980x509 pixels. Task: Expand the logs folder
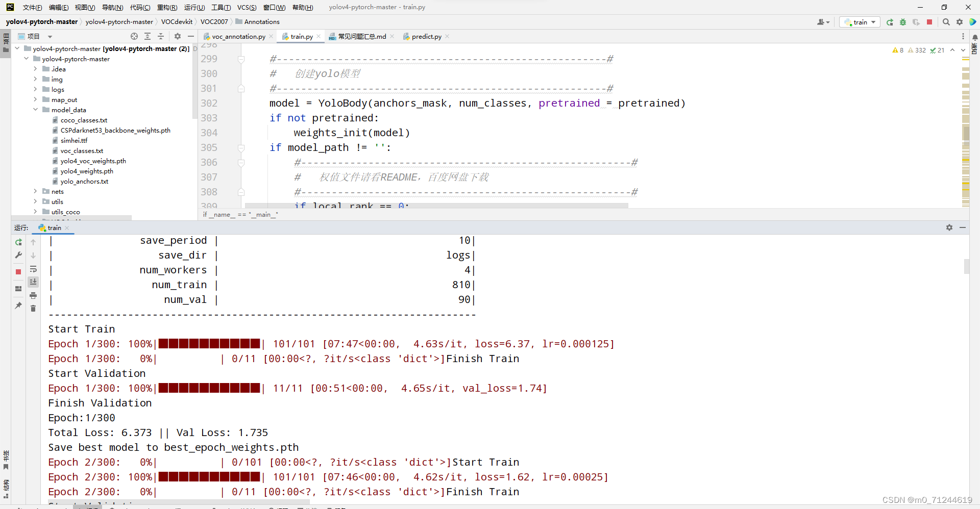point(35,89)
